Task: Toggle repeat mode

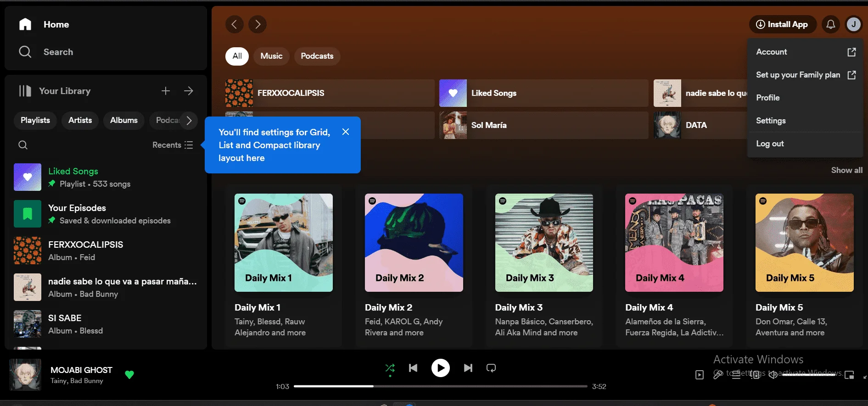Action: 491,368
